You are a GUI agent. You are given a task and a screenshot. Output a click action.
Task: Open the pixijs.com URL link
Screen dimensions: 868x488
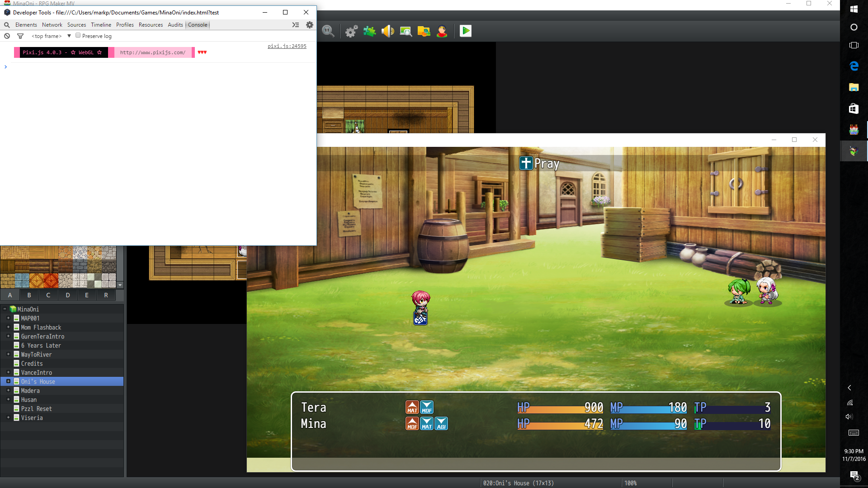click(x=153, y=52)
